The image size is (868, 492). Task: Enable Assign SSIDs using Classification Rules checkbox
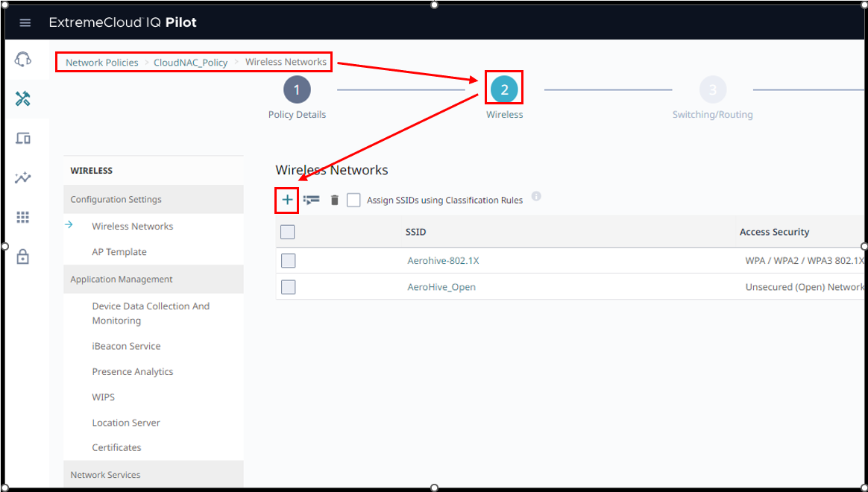pyautogui.click(x=353, y=200)
